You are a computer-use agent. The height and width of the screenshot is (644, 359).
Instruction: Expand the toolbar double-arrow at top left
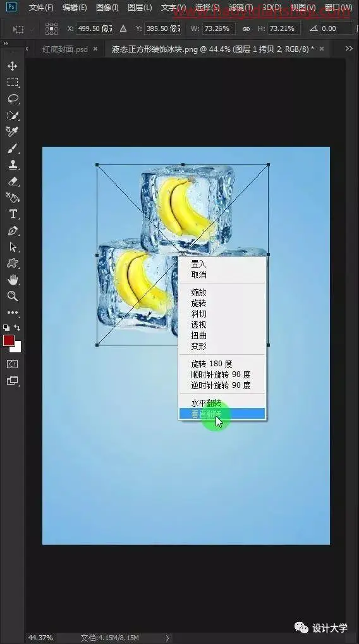(6, 43)
